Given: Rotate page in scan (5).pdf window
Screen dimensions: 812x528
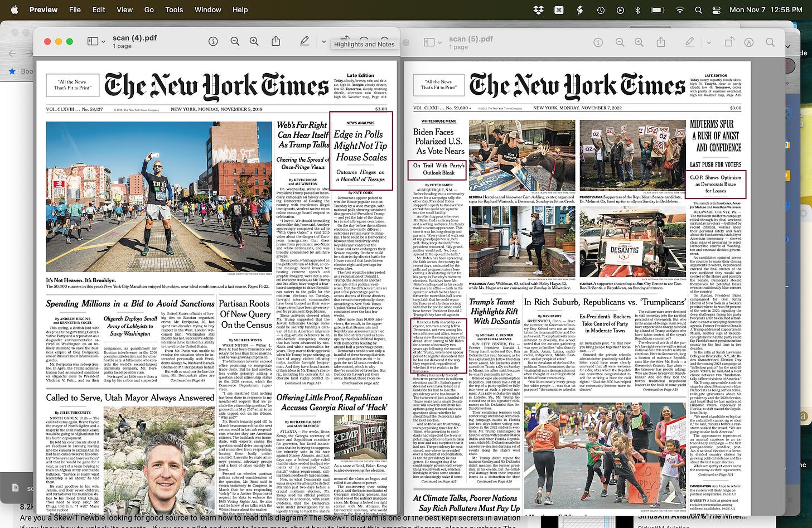Looking at the screenshot, I should (x=729, y=42).
